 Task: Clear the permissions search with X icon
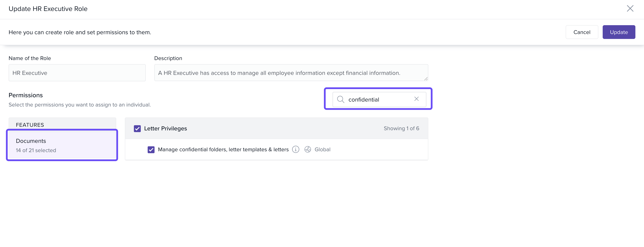click(416, 99)
